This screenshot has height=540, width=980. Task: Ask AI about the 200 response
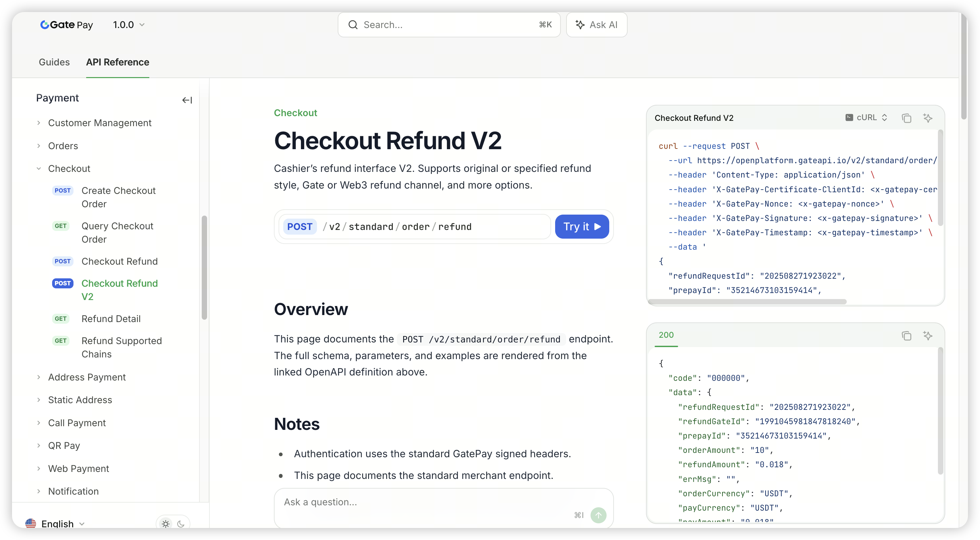pos(928,335)
